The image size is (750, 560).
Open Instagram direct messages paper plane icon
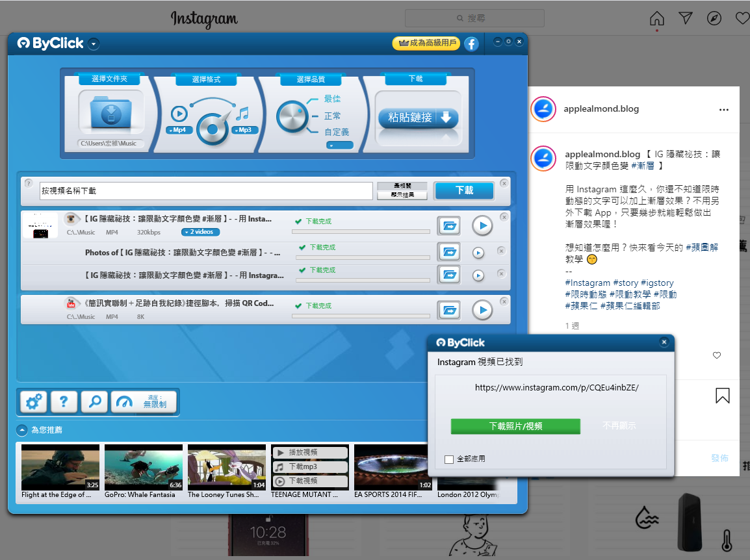[x=686, y=18]
